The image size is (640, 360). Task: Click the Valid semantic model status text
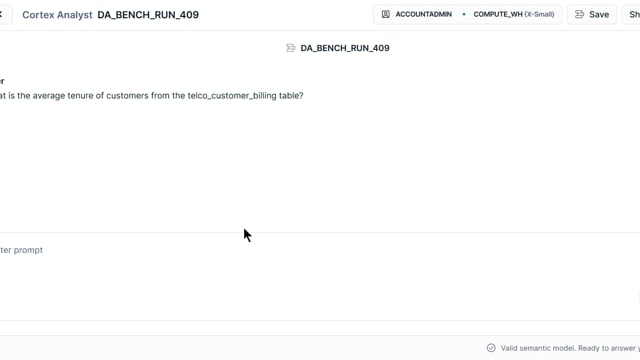click(x=570, y=348)
